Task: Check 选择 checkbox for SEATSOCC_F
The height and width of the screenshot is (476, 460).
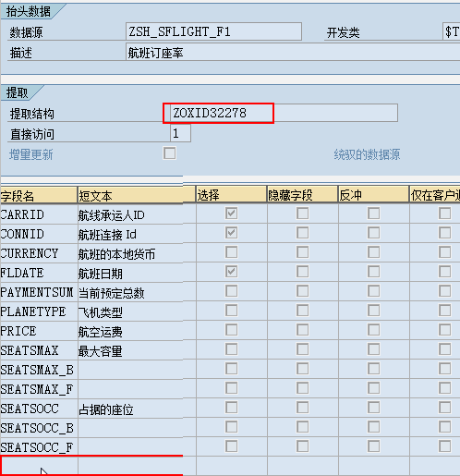Action: (231, 446)
